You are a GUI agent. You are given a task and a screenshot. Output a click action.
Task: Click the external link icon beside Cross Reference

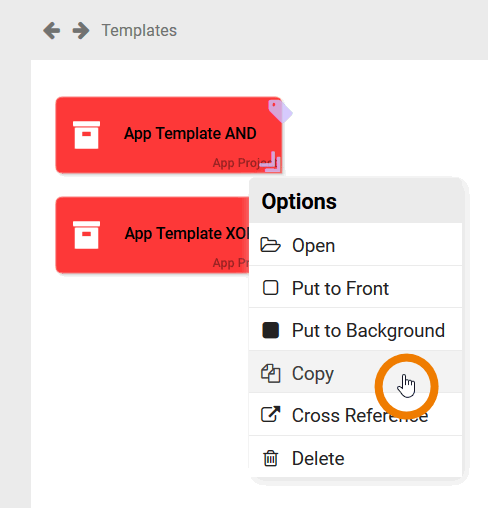(270, 415)
